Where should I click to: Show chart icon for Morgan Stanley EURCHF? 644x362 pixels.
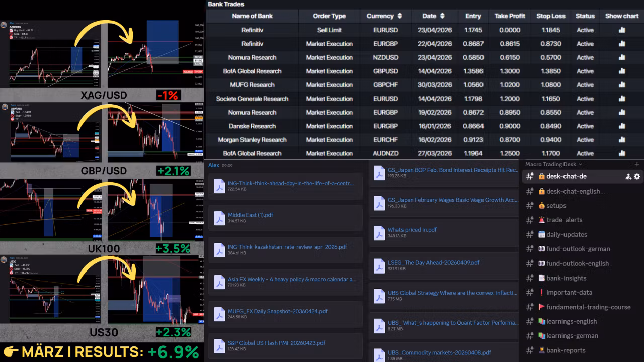pyautogui.click(x=622, y=140)
